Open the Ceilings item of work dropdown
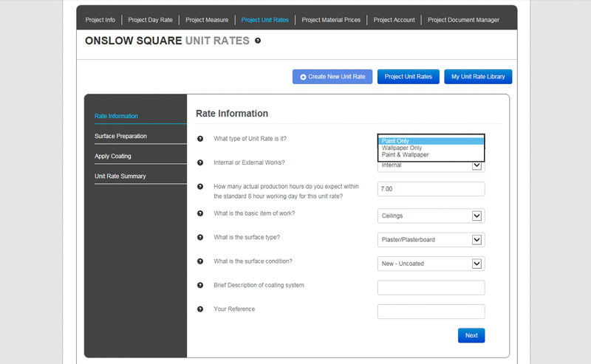This screenshot has height=364, width=591. coord(476,216)
